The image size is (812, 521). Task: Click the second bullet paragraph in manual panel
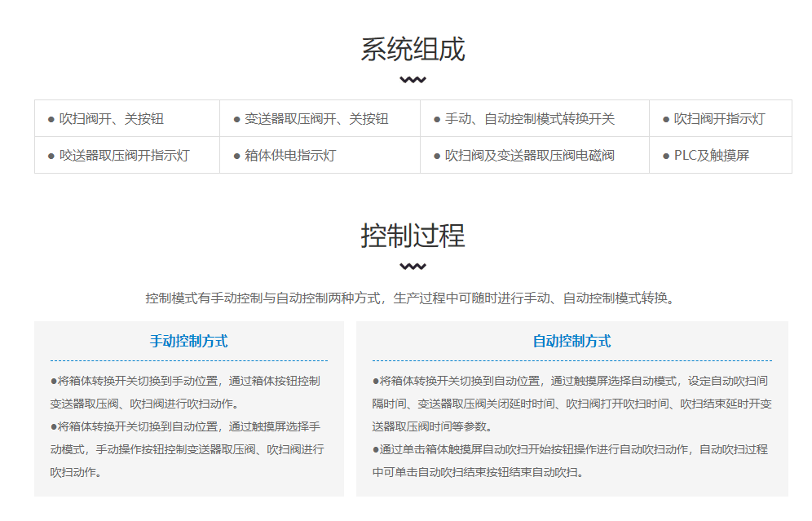[188, 449]
